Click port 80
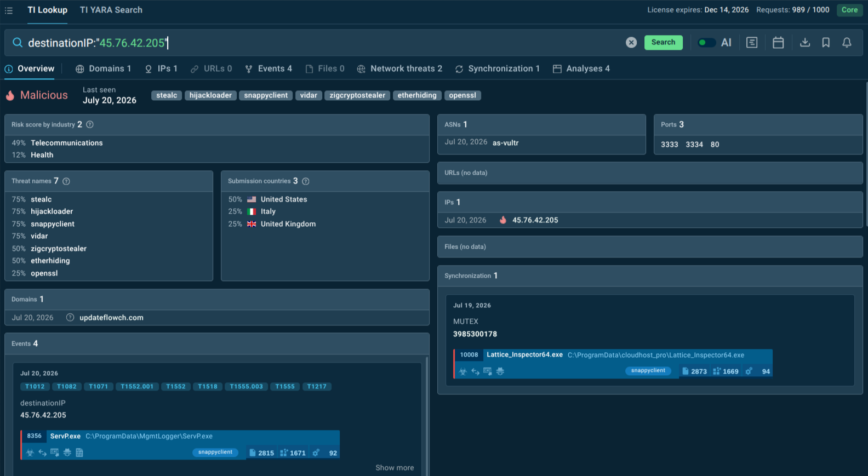This screenshot has width=868, height=476. pyautogui.click(x=715, y=145)
